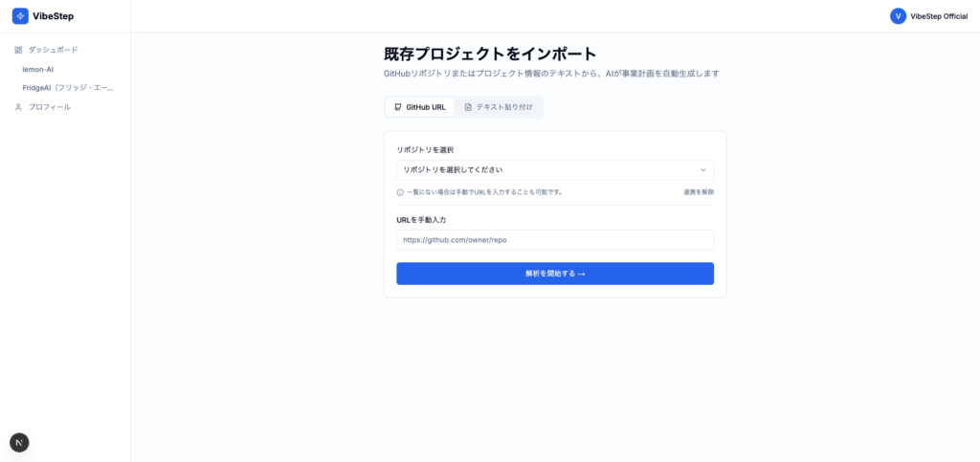Click the dashboard grid icon in sidebar
This screenshot has height=462, width=980.
click(18, 50)
